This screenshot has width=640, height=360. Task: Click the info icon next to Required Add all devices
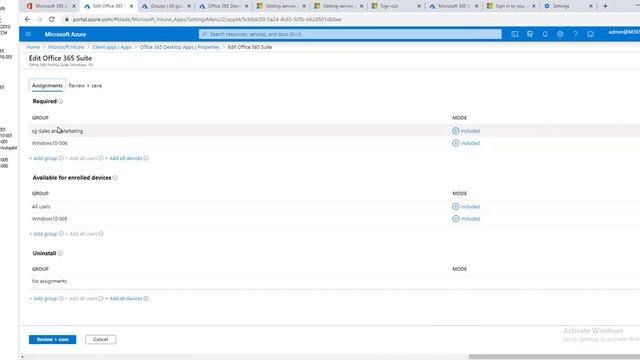click(x=146, y=158)
